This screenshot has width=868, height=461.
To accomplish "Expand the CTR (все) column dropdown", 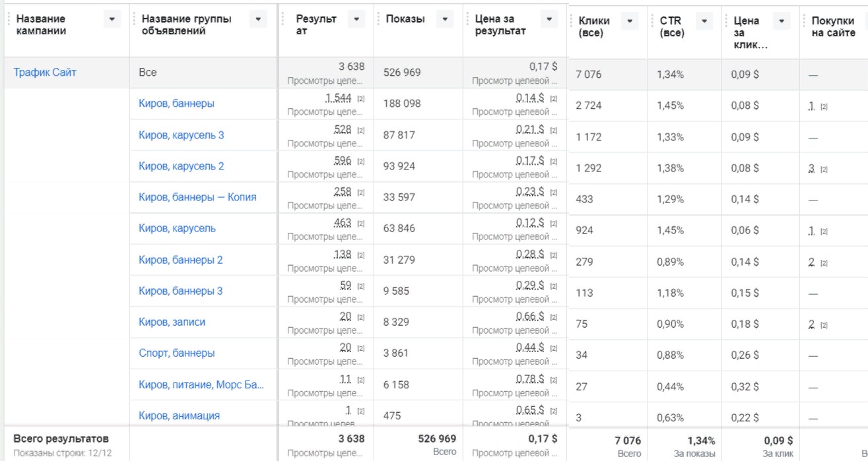I will coord(705,22).
